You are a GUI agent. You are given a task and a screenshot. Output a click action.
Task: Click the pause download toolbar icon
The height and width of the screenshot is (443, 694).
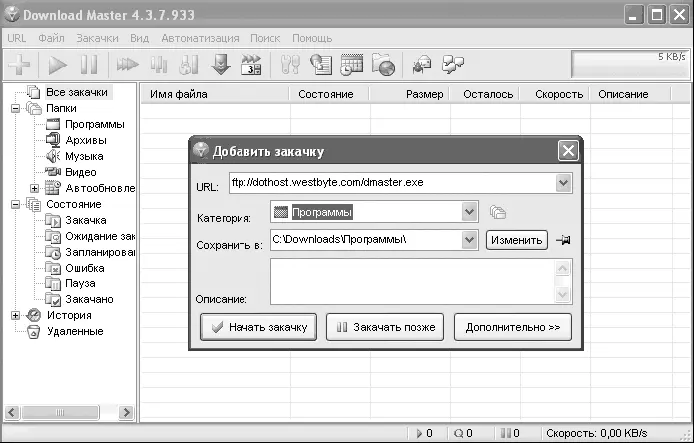pos(89,65)
